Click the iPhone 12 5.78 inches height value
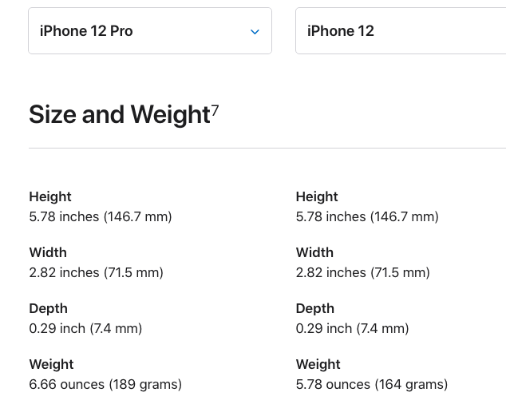 pyautogui.click(x=367, y=216)
